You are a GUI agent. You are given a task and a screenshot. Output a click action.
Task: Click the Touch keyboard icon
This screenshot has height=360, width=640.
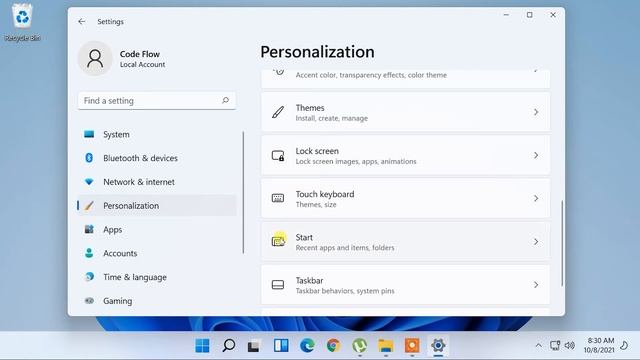[278, 198]
